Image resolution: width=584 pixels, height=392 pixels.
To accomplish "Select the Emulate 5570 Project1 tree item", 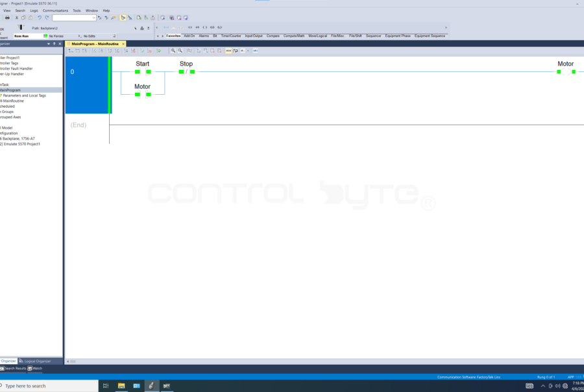I will tap(21, 144).
